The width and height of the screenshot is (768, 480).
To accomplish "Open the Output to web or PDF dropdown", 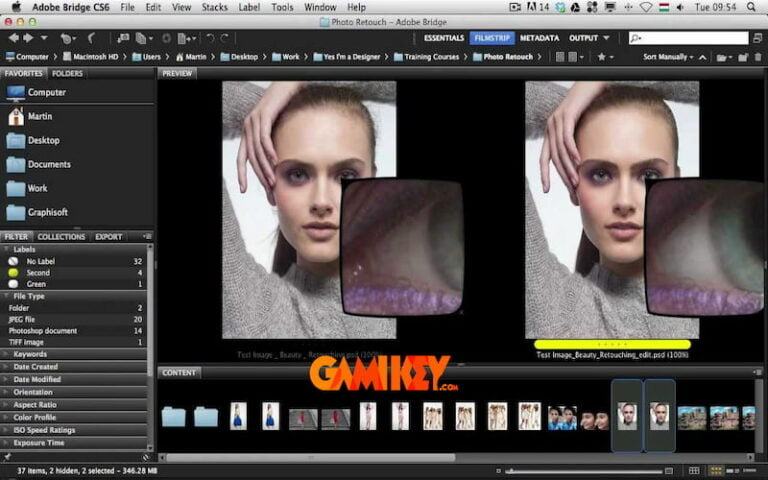I will point(187,38).
